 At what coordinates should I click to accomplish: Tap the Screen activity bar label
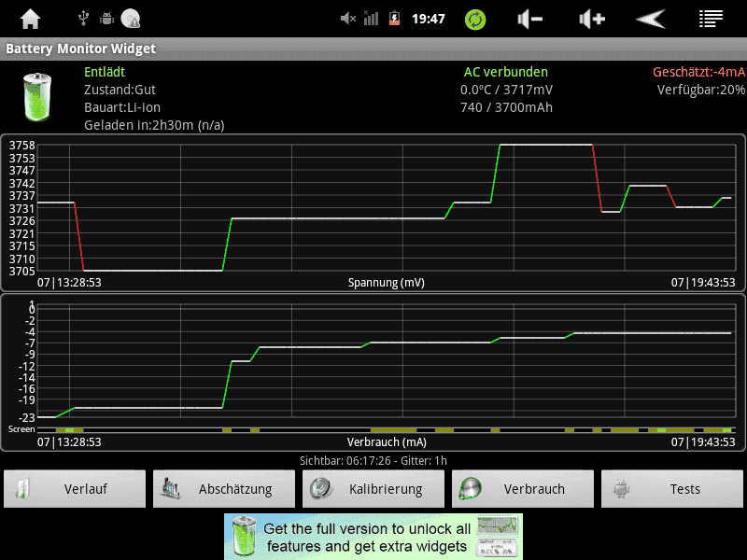pos(21,429)
